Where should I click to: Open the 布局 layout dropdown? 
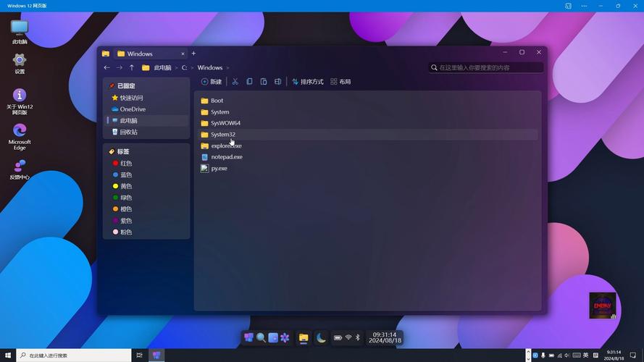click(340, 82)
